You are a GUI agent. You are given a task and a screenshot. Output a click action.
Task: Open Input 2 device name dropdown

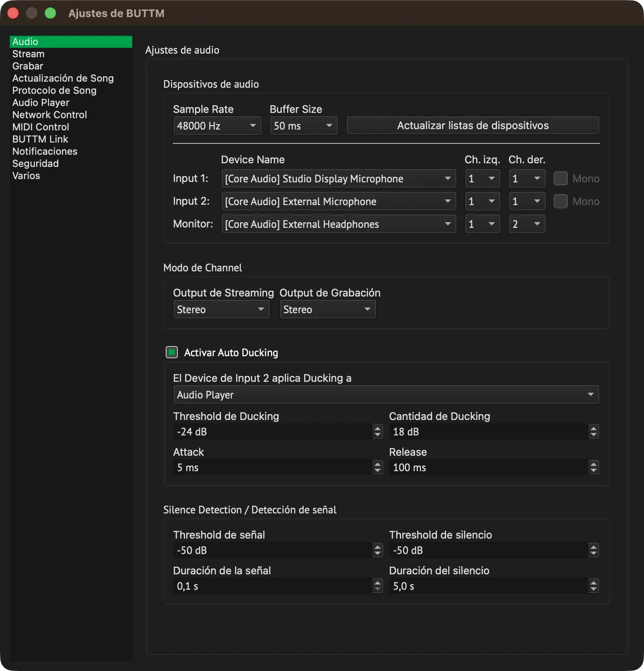point(339,201)
